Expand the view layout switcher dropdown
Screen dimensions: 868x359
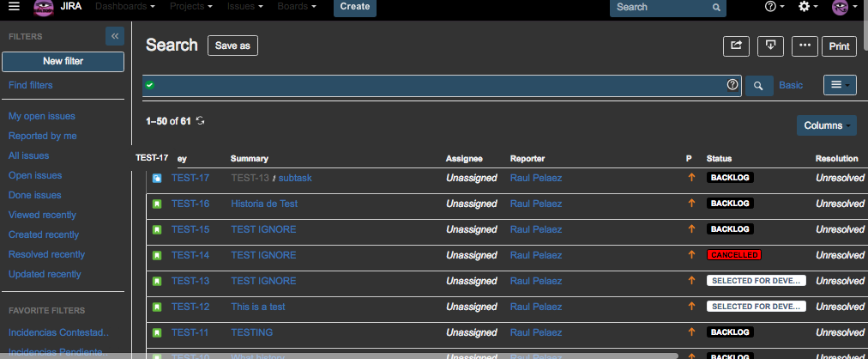point(839,85)
